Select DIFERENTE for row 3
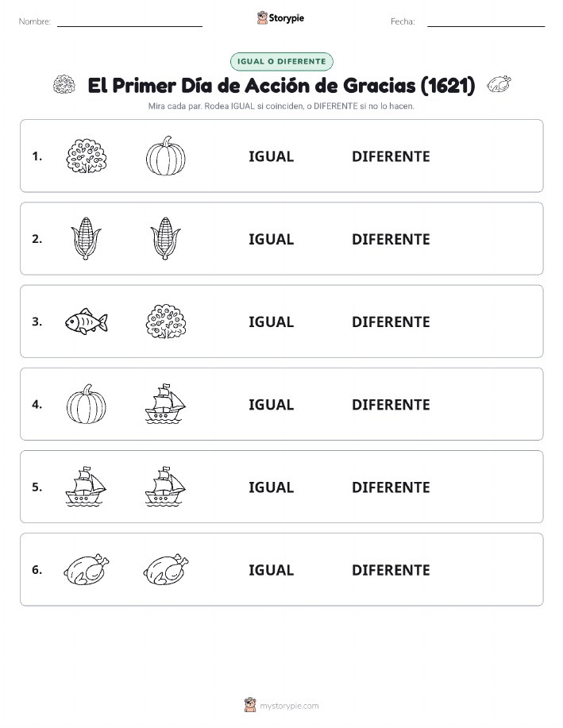The height and width of the screenshot is (728, 563). [x=391, y=322]
